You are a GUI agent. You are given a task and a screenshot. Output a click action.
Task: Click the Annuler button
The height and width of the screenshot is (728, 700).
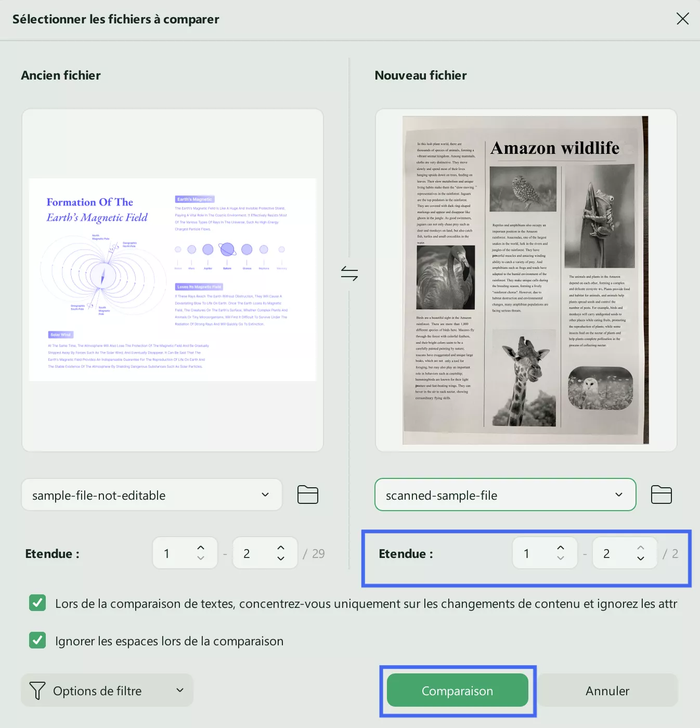pyautogui.click(x=607, y=691)
